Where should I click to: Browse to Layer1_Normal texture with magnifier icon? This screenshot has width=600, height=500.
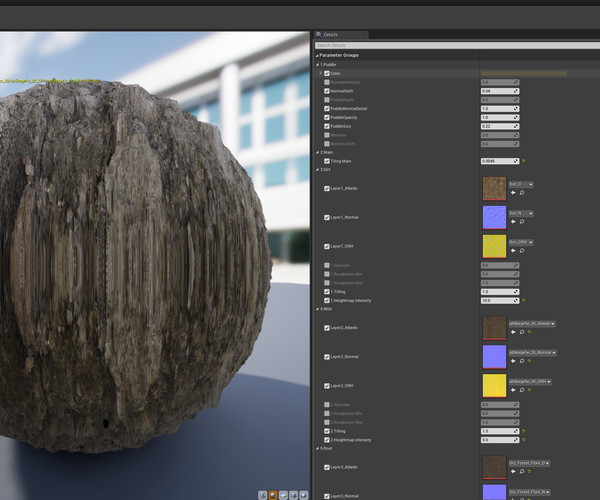pyautogui.click(x=522, y=222)
